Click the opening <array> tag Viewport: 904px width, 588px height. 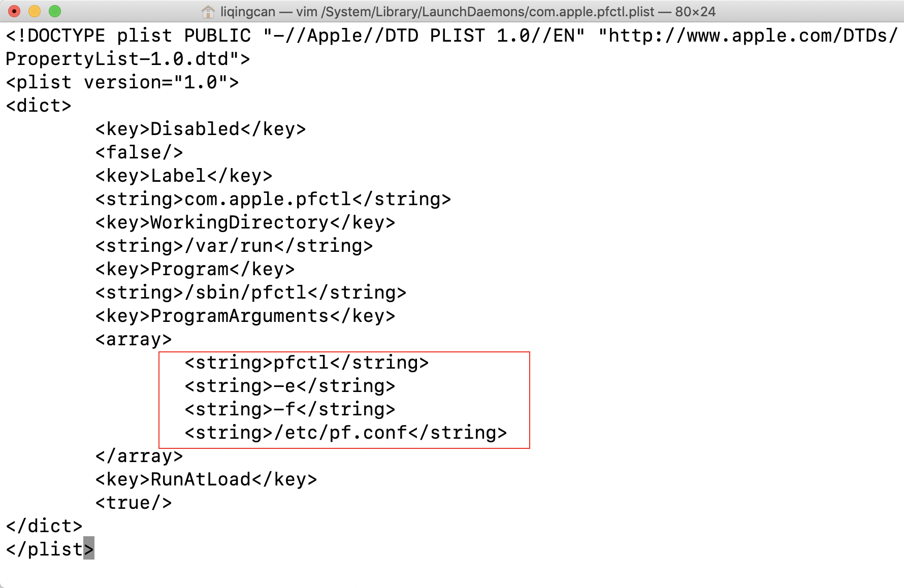[x=133, y=339]
